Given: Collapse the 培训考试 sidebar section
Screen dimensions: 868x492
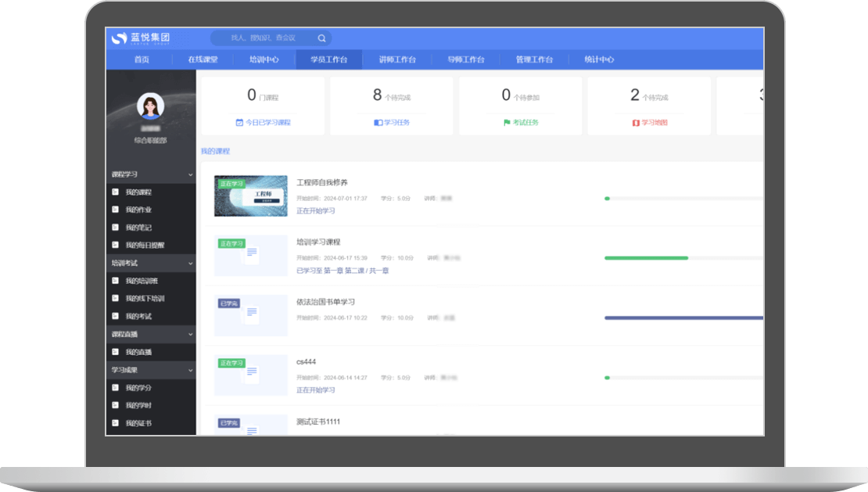Looking at the screenshot, I should click(x=191, y=264).
